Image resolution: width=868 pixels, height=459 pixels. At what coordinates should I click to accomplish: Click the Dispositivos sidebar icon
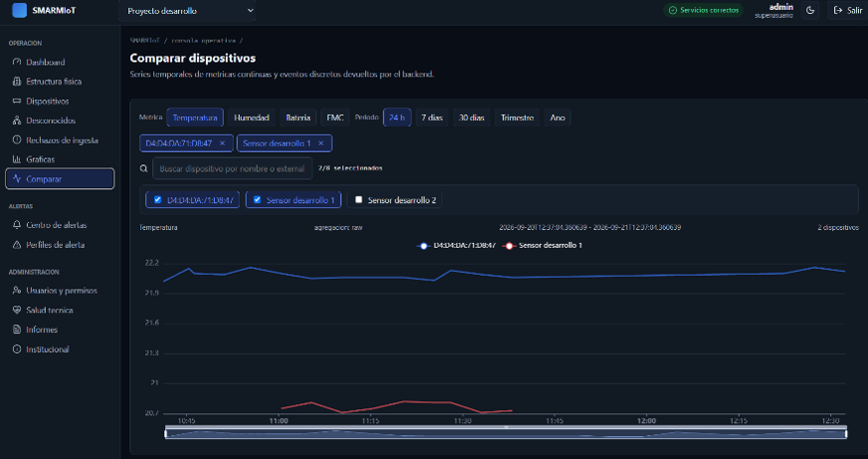(x=17, y=101)
